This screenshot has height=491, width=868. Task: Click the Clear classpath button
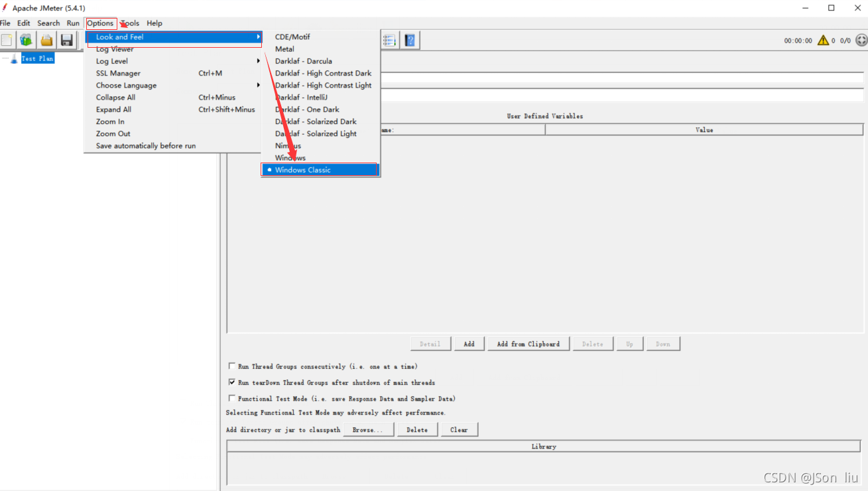(x=460, y=430)
